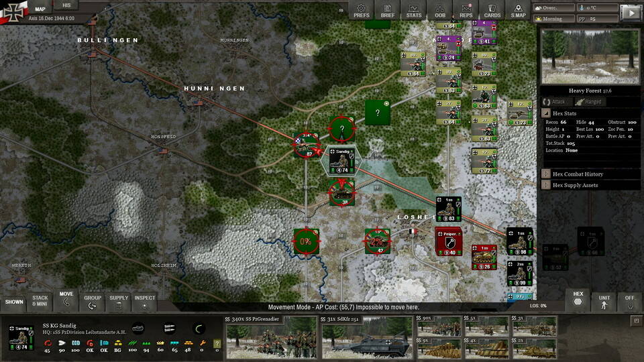Switch to the HIS history tab

click(x=66, y=5)
